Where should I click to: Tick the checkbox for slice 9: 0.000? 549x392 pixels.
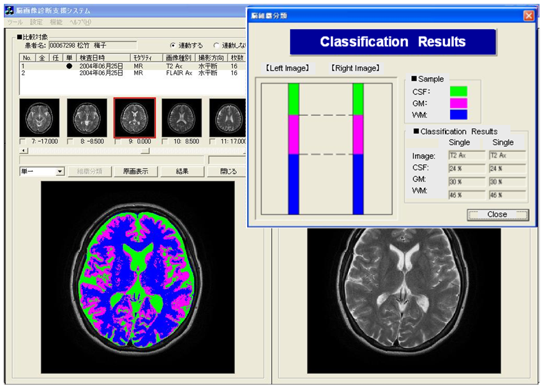click(118, 142)
